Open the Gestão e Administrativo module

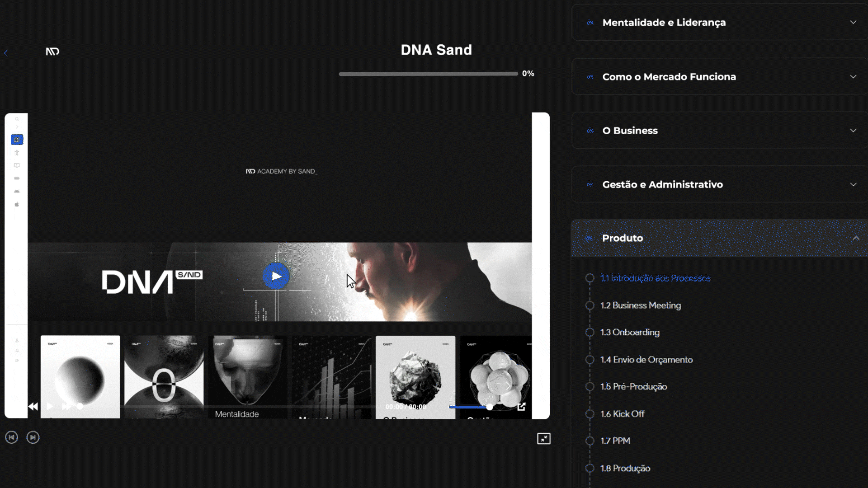[x=720, y=184]
